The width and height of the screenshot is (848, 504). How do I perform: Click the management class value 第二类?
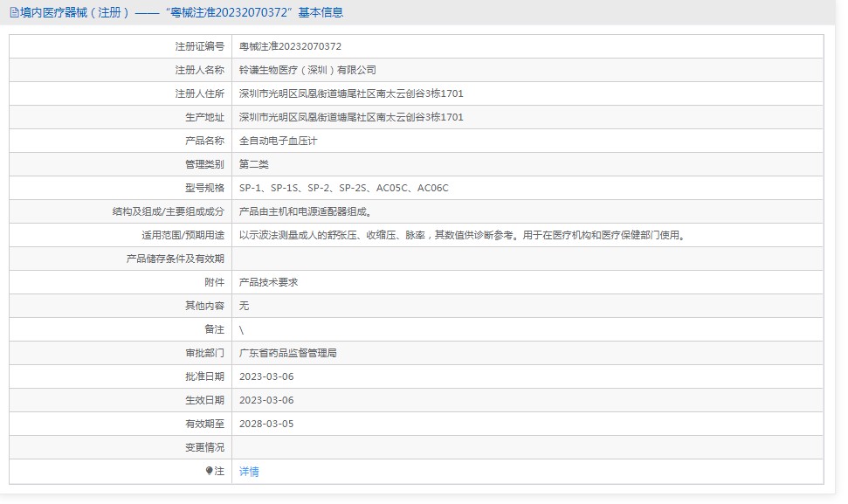pyautogui.click(x=253, y=164)
